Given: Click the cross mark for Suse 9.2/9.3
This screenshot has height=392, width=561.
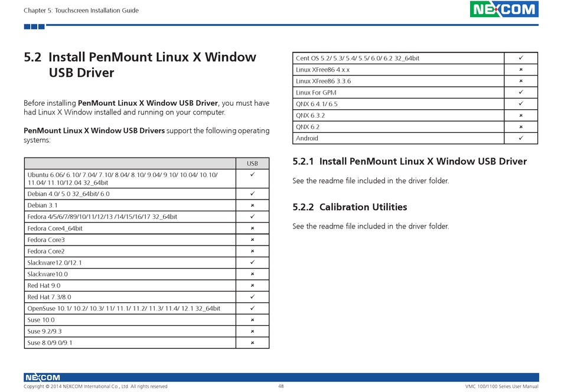Looking at the screenshot, I should pyautogui.click(x=252, y=331).
